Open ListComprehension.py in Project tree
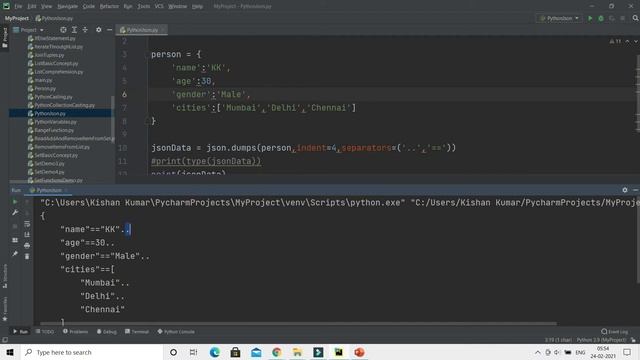The width and height of the screenshot is (640, 360). pos(58,72)
